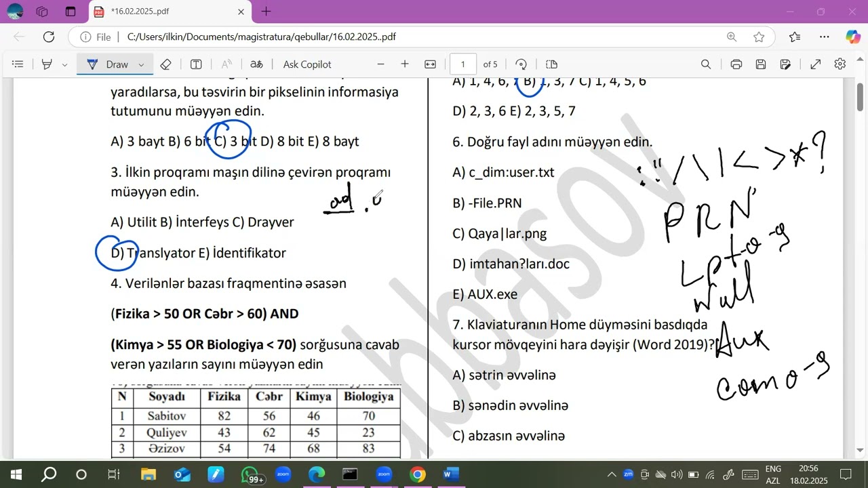Click the text 'A) c_dim:user.txt'
The height and width of the screenshot is (488, 868).
503,172
